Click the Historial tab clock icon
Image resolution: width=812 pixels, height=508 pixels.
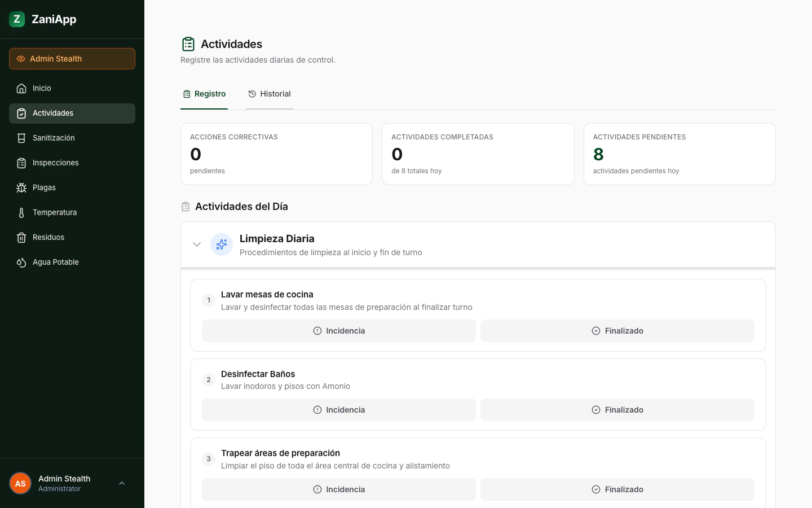[252, 94]
